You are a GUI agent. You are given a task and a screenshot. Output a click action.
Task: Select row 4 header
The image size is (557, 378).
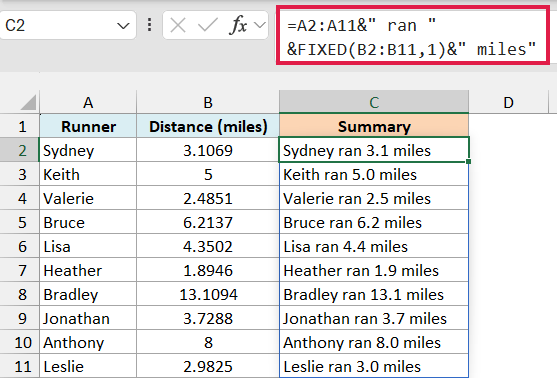point(20,198)
